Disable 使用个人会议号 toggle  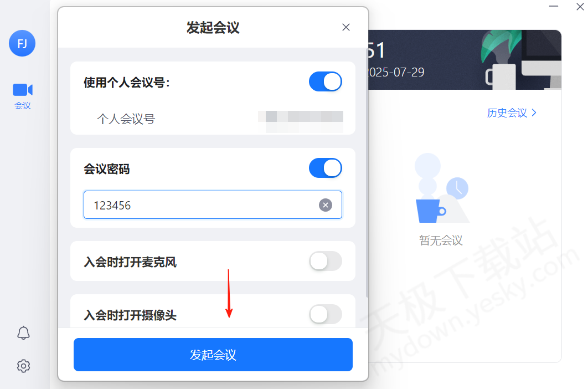click(x=325, y=81)
